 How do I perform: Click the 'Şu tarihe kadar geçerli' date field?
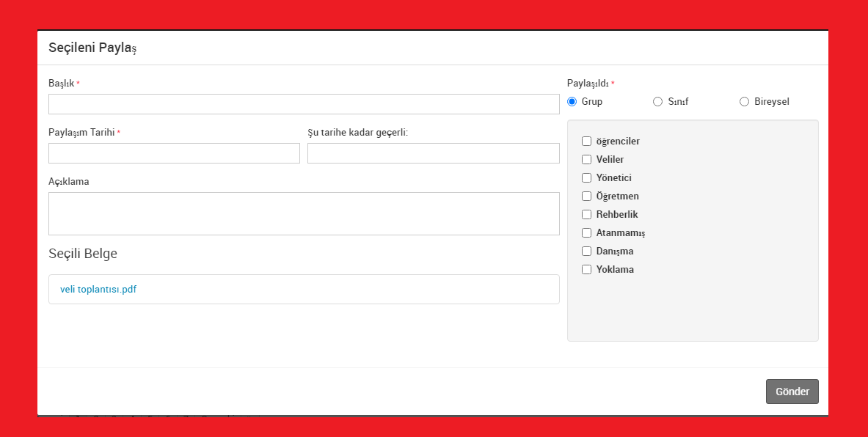point(433,153)
